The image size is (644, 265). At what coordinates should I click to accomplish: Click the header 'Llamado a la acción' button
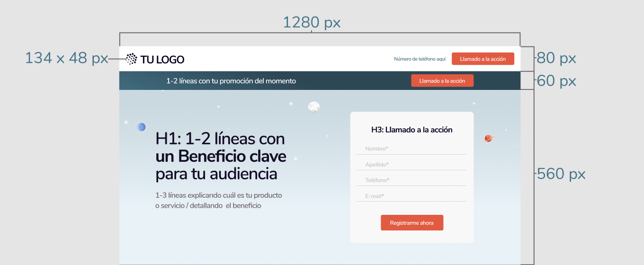[x=483, y=59]
